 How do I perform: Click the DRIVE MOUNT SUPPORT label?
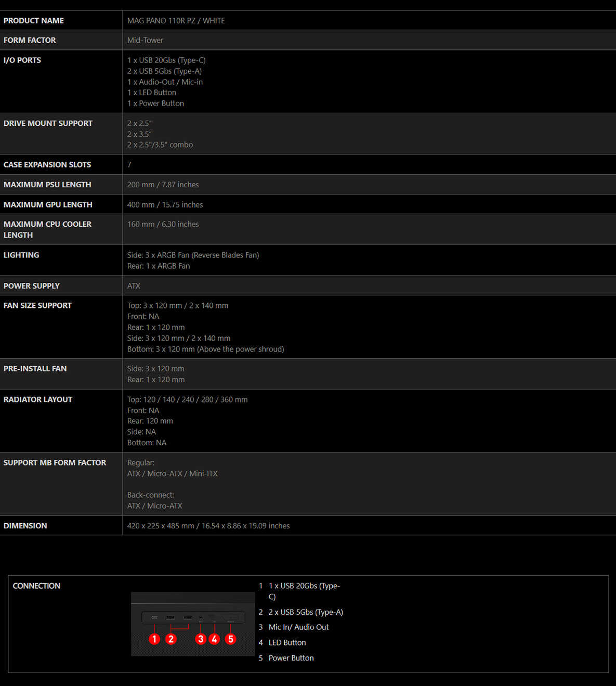(x=48, y=123)
